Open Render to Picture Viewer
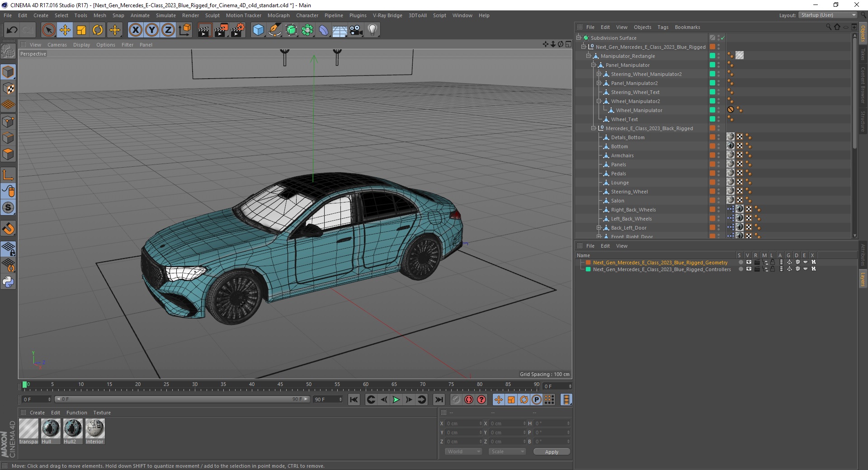 pyautogui.click(x=221, y=30)
